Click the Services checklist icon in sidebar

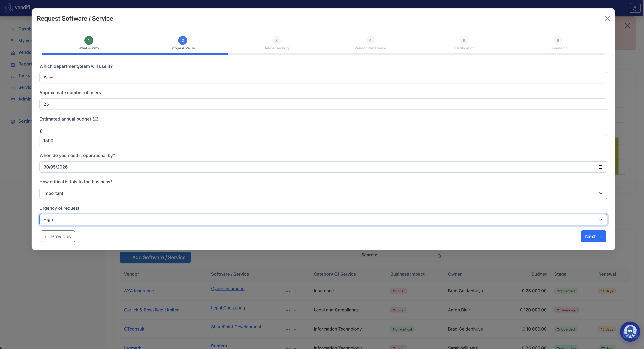click(13, 88)
